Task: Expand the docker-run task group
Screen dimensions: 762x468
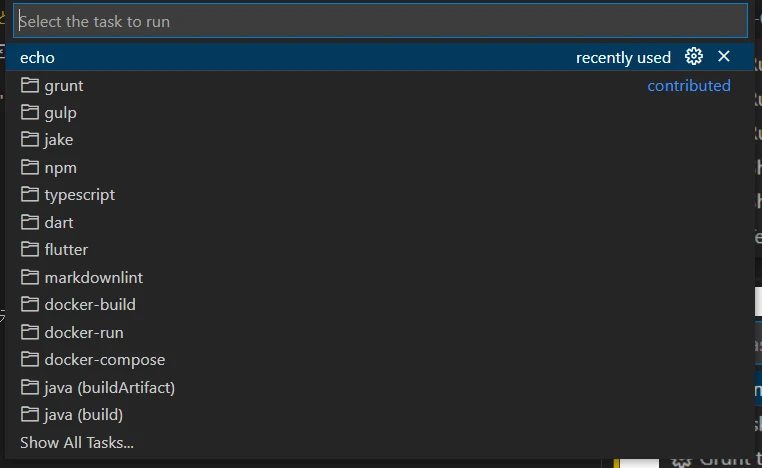Action: (84, 332)
